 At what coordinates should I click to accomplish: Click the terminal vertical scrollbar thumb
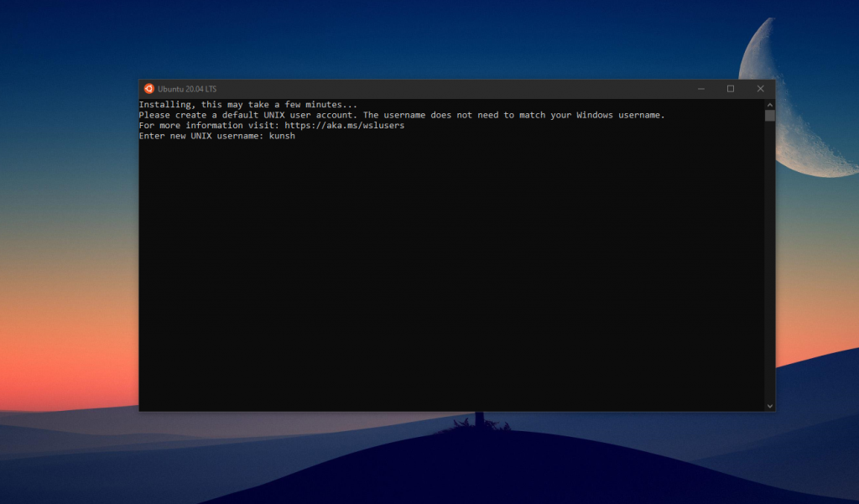[770, 116]
